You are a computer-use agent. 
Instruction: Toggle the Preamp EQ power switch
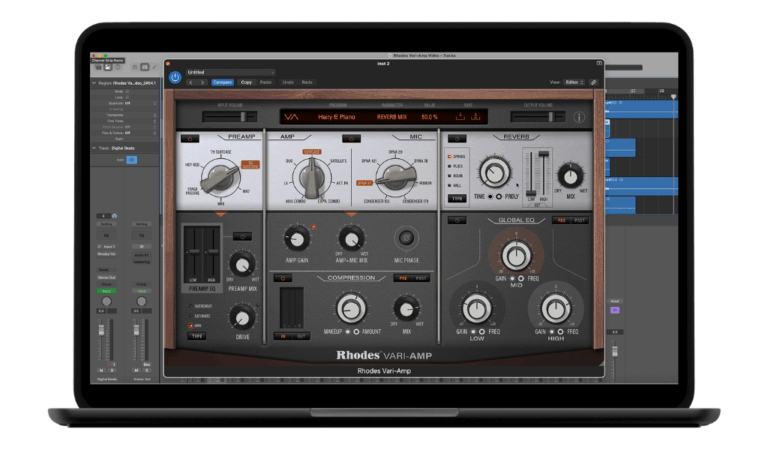(242, 237)
